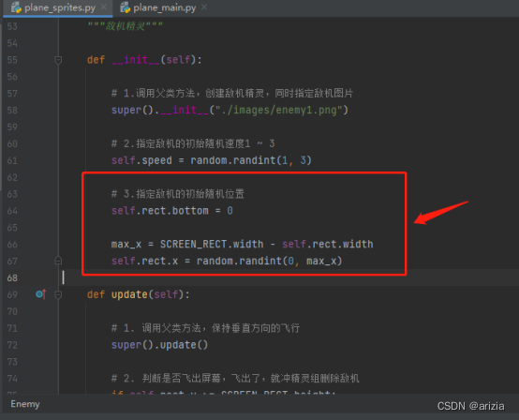This screenshot has width=519, height=420.
Task: Click the comment on line 60
Action: tap(193, 143)
